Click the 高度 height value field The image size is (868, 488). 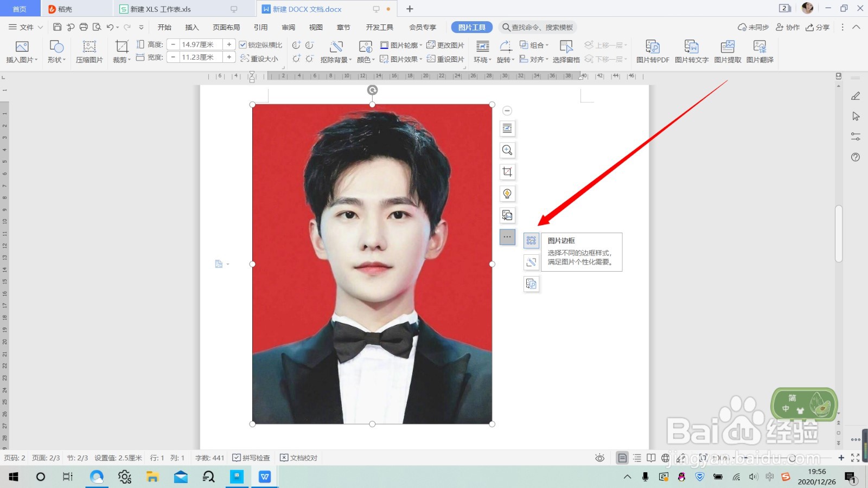201,44
